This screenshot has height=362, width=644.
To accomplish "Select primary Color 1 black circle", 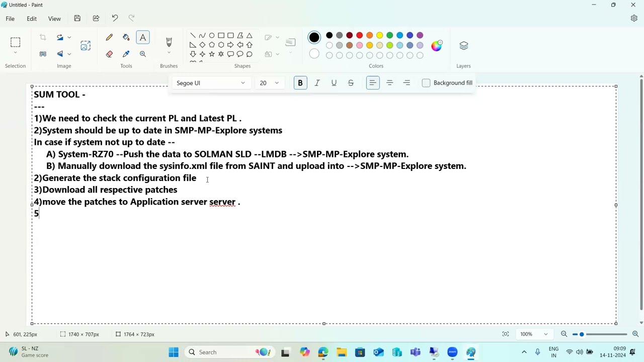I will coord(314,37).
